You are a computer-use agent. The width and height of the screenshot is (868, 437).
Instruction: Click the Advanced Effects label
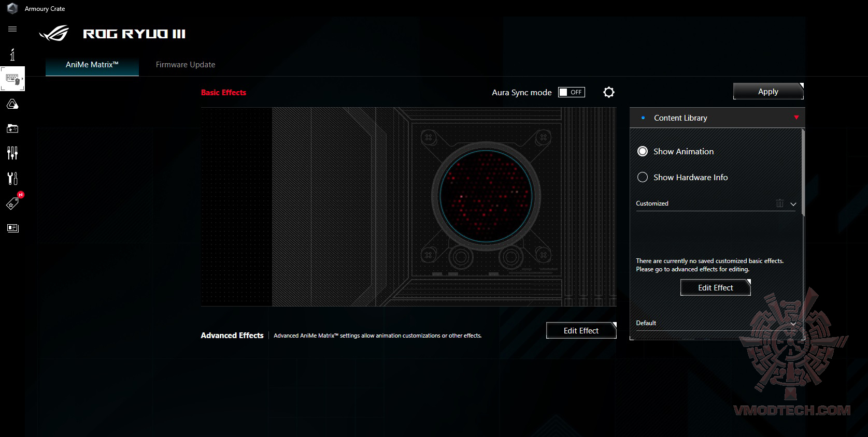pyautogui.click(x=232, y=336)
